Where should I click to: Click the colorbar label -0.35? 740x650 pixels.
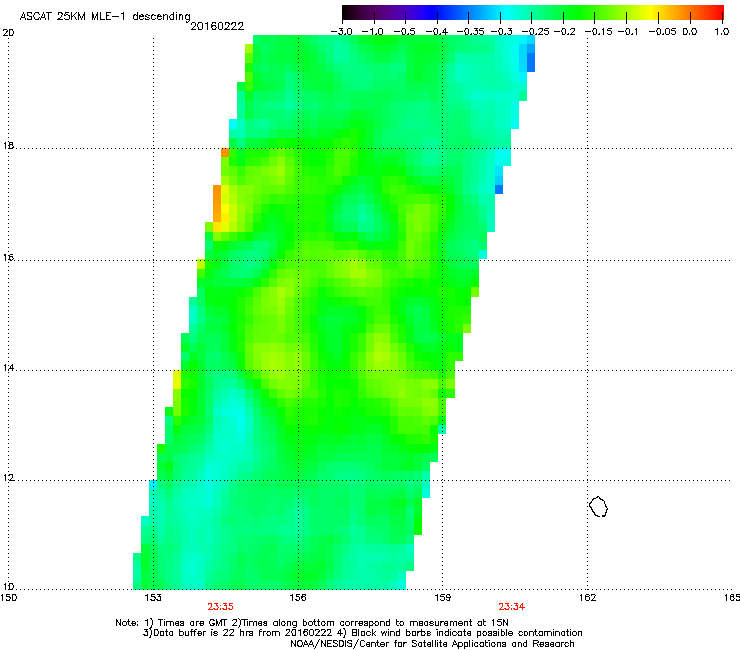click(471, 32)
